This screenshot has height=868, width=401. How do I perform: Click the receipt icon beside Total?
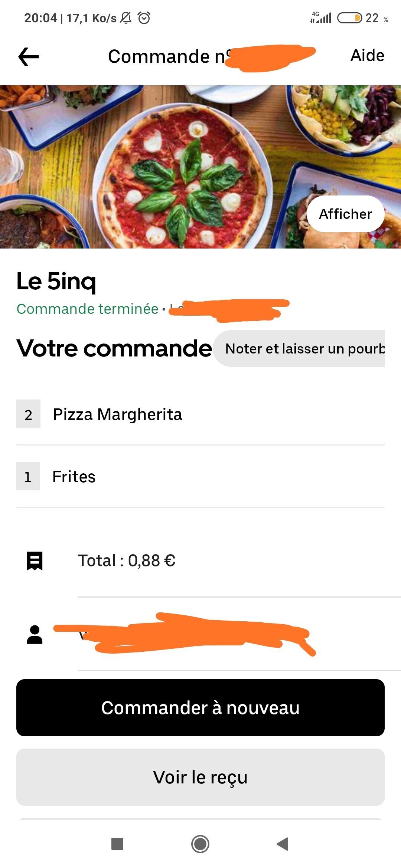click(x=35, y=560)
